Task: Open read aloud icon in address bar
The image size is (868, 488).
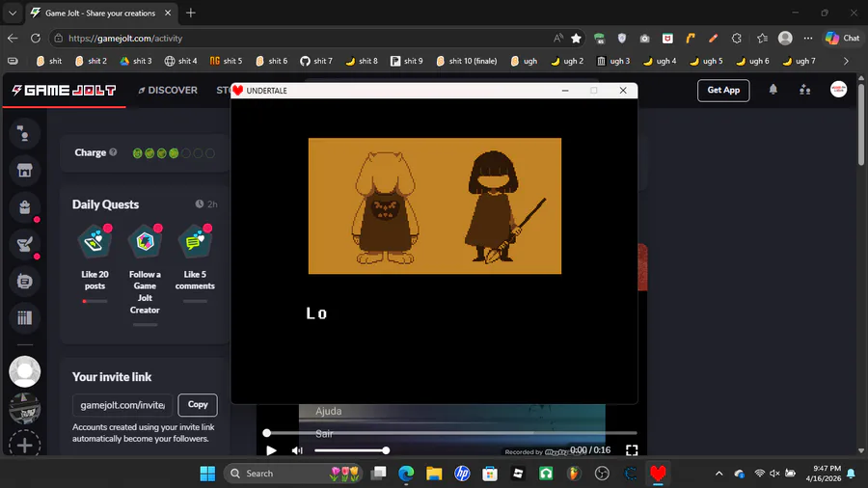Action: click(558, 39)
